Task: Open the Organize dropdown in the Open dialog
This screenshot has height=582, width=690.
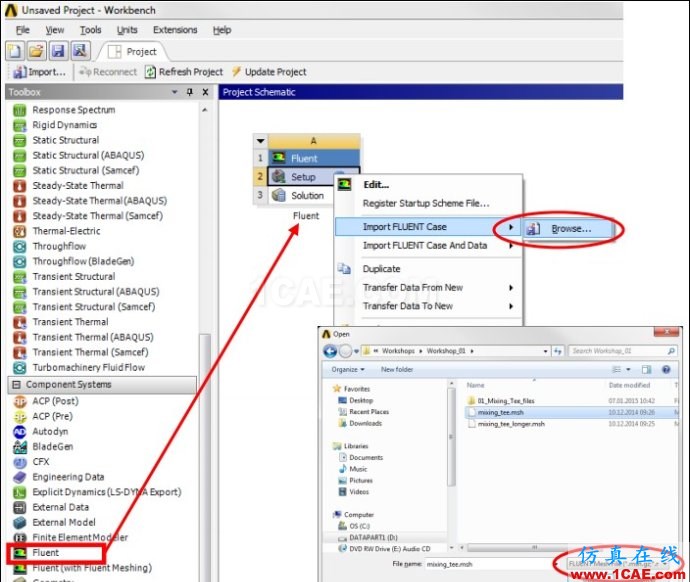Action: point(348,370)
